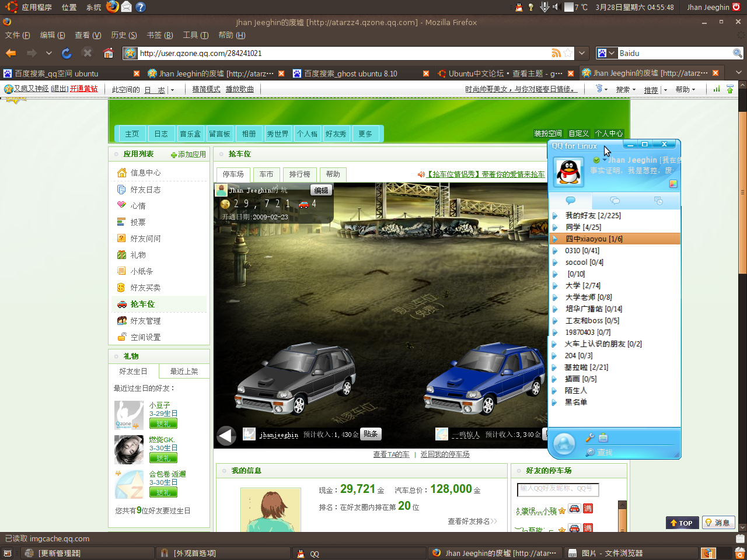Viewport: 747px width, 560px height.
Task: Open the Firefox home page icon
Action: (108, 53)
